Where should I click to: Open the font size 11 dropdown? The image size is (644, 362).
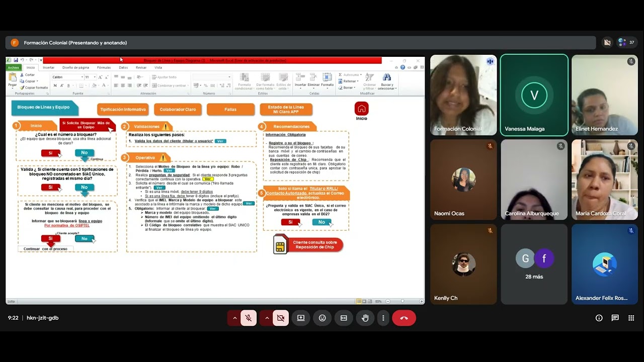94,77
